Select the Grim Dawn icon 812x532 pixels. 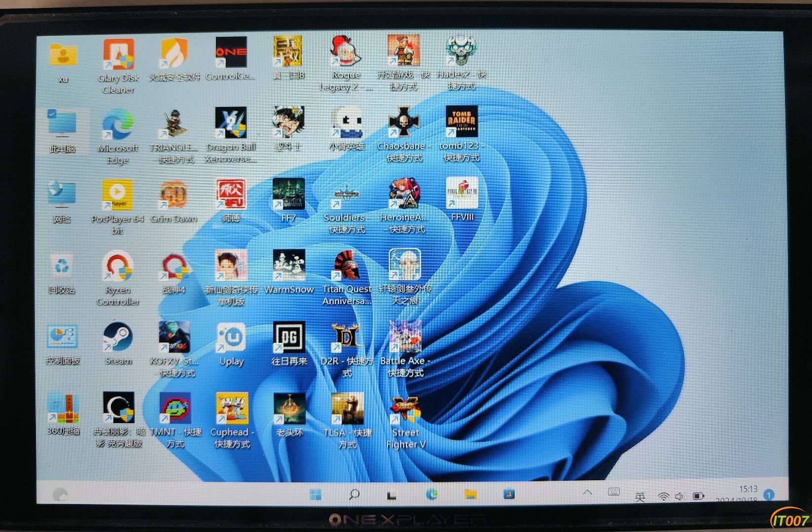[x=174, y=195]
